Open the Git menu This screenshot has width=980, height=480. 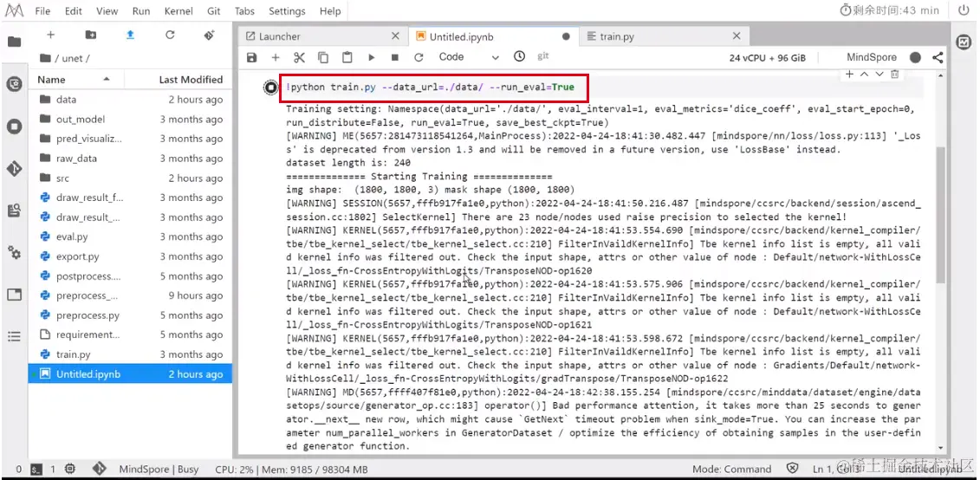tap(214, 11)
